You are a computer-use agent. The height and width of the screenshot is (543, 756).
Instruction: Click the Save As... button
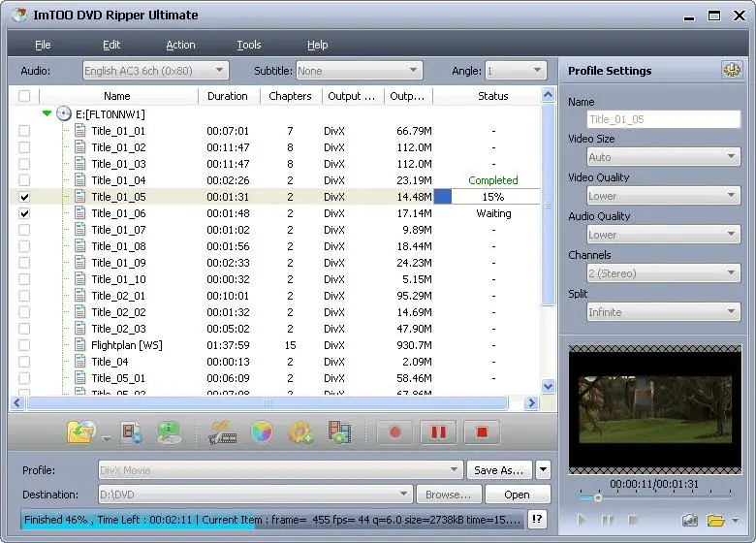click(x=499, y=470)
